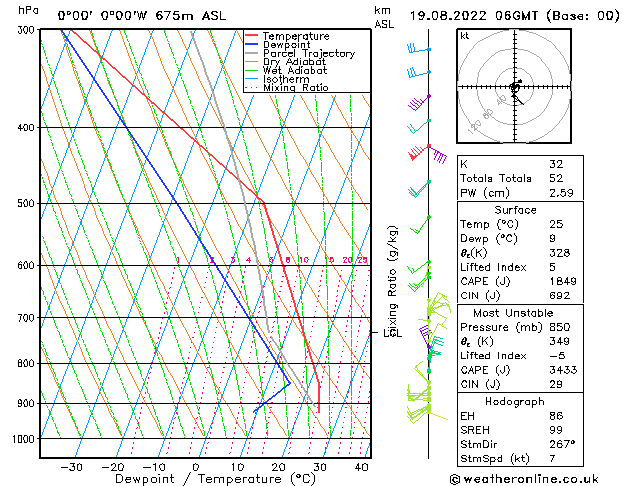
Task: Click the 900 hPa pressure label
Action: click(x=28, y=403)
